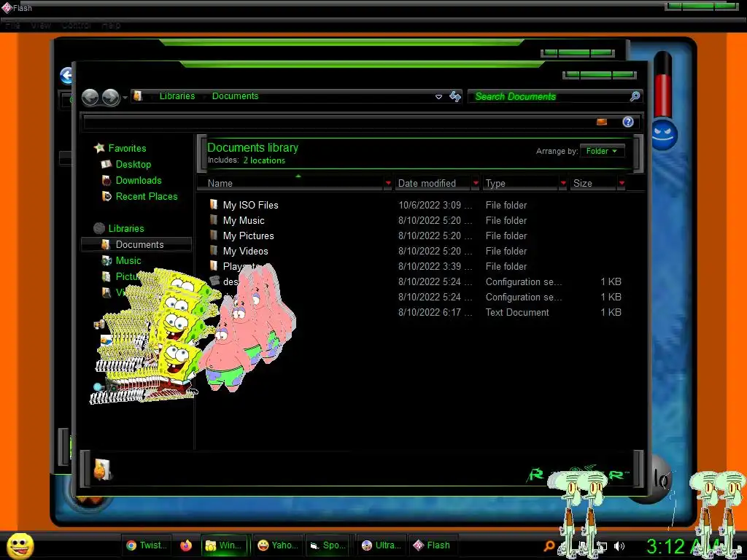747x560 pixels.
Task: Open the File menu in Flash window
Action: pyautogui.click(x=13, y=26)
